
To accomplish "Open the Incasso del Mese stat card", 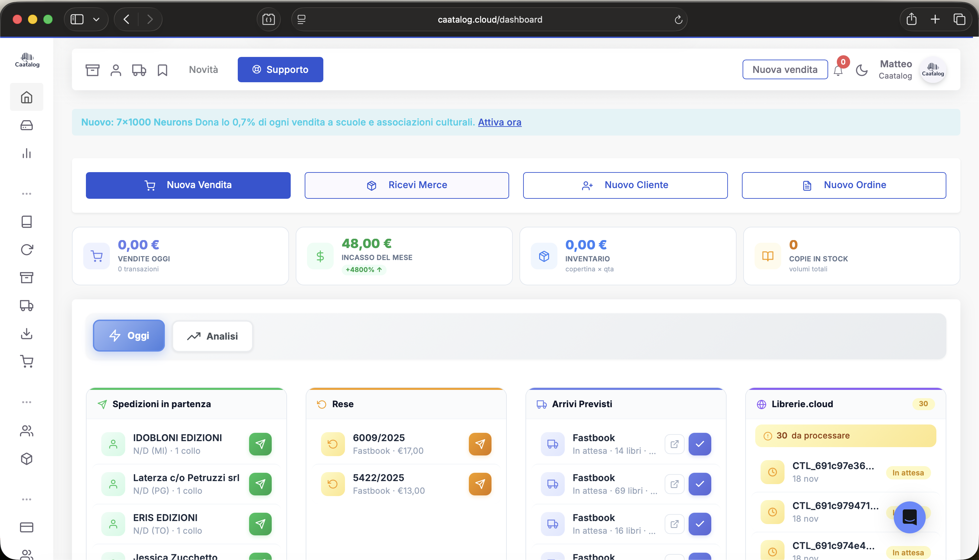I will tap(404, 256).
